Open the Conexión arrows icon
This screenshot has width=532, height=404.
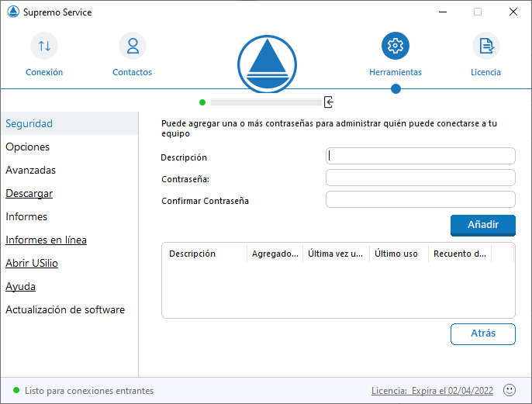(x=44, y=46)
